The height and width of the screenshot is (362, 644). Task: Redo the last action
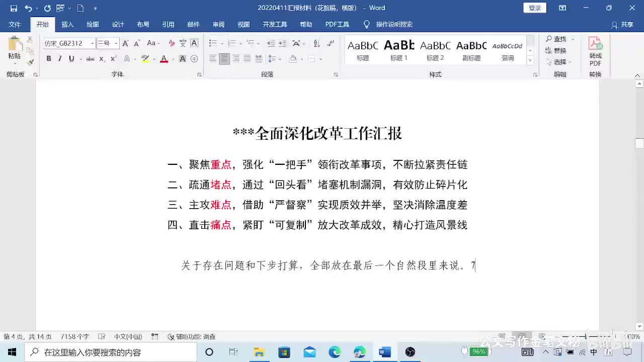[x=47, y=8]
